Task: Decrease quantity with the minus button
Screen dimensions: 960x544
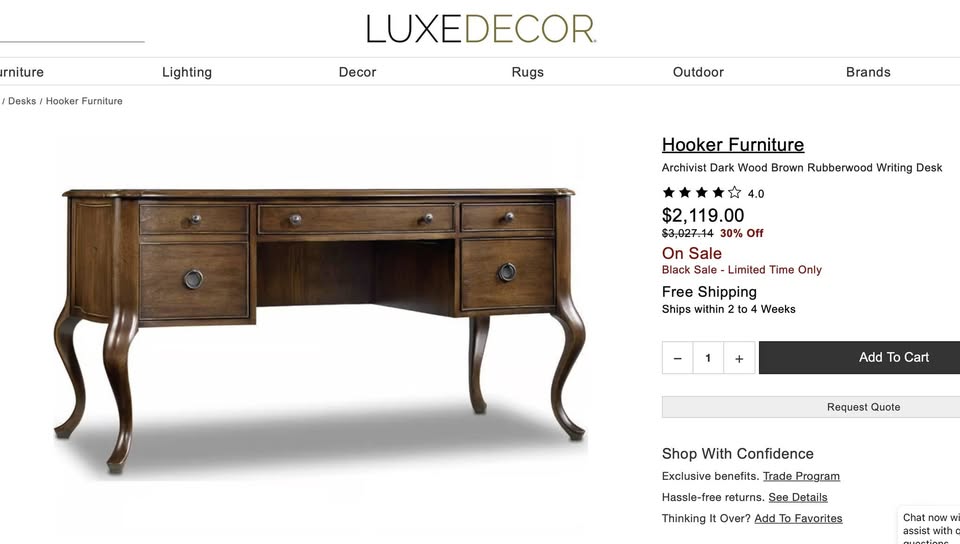Action: coord(677,358)
